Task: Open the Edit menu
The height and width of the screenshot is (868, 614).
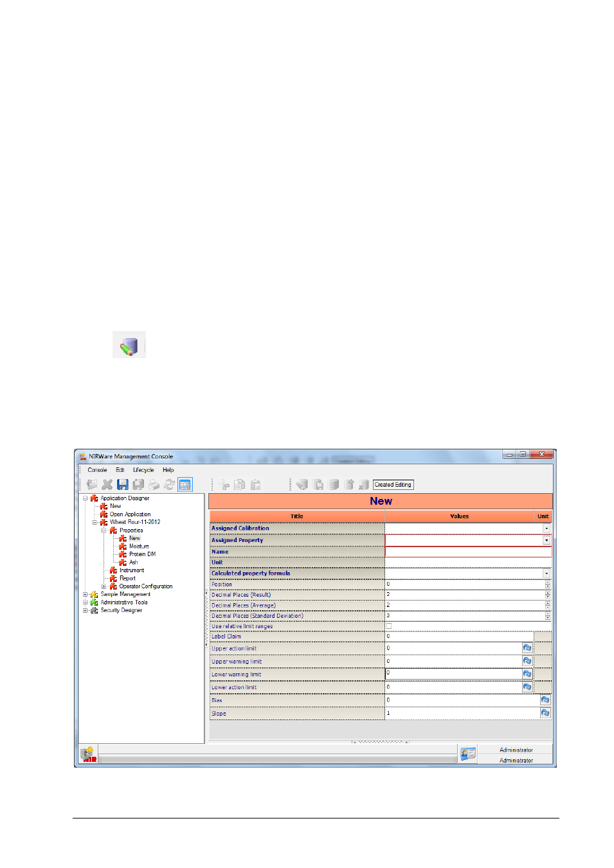Action: pos(120,470)
